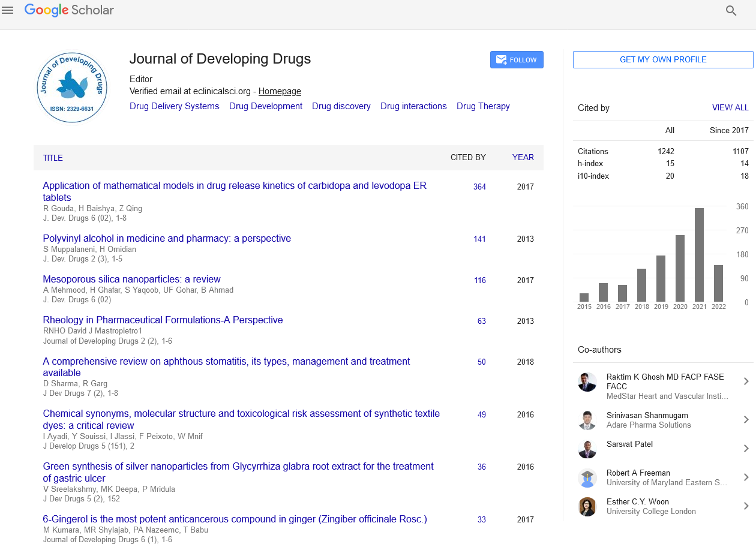
Task: Sort publications by the YEAR column header
Action: tap(523, 157)
